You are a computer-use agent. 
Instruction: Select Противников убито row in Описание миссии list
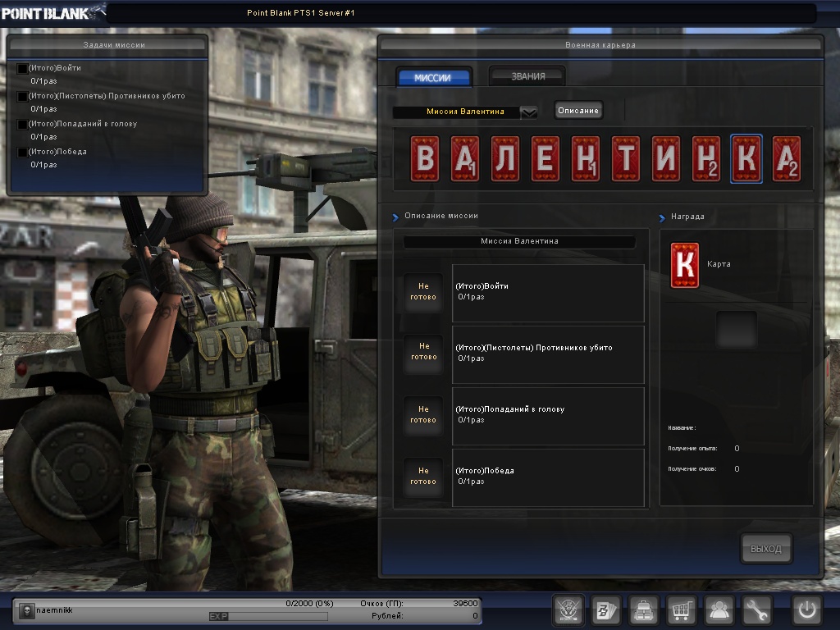pyautogui.click(x=548, y=354)
